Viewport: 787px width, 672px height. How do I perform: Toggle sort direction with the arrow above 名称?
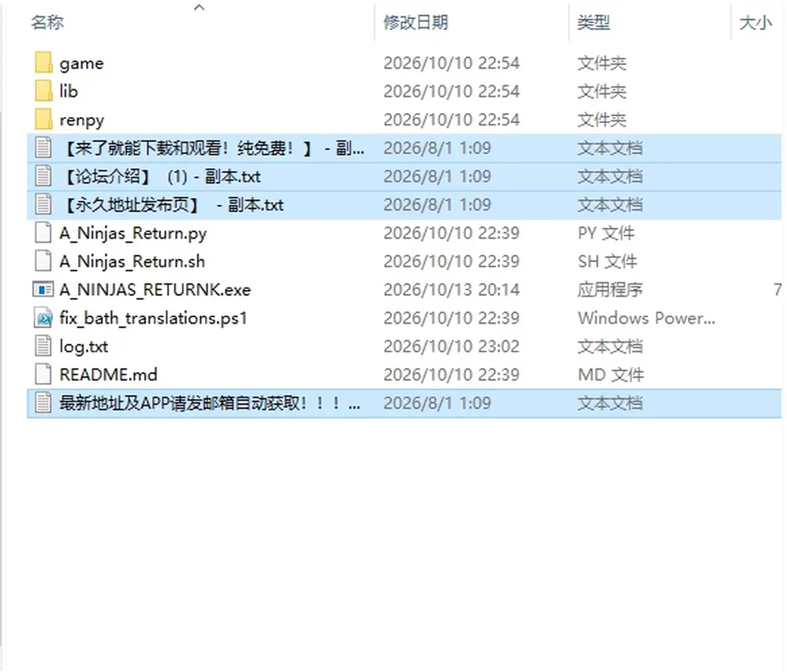click(199, 7)
